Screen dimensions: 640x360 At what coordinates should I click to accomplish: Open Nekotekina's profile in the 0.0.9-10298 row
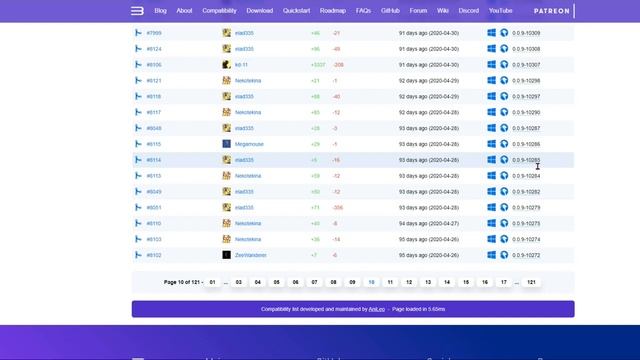click(248, 80)
